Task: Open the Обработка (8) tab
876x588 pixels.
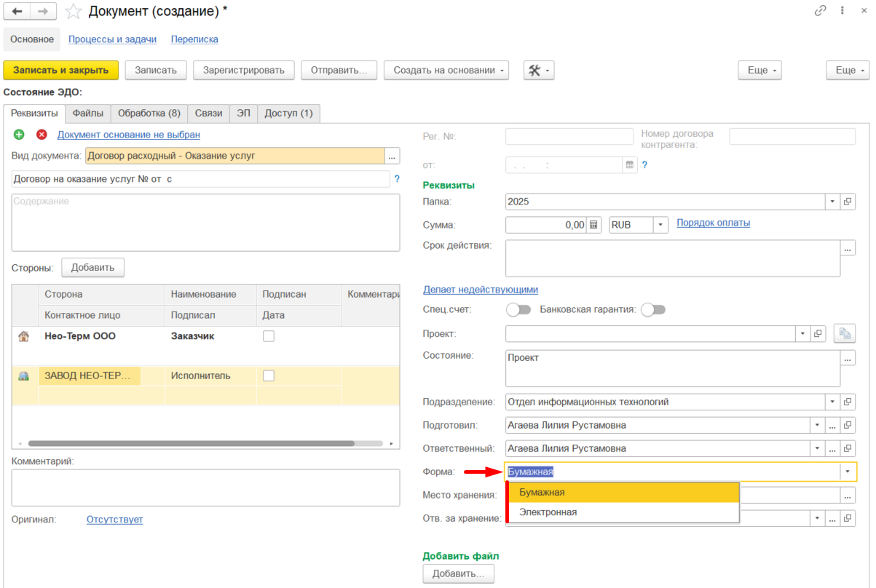Action: [149, 113]
